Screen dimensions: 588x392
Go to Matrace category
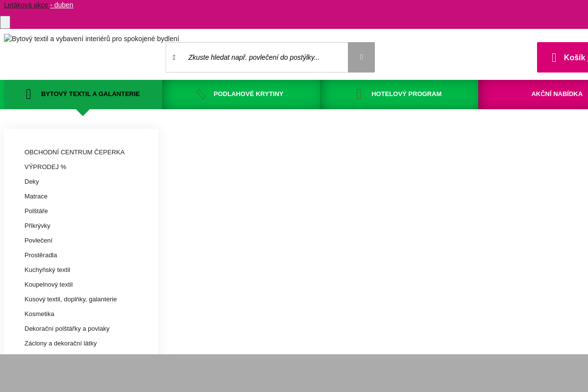click(36, 196)
